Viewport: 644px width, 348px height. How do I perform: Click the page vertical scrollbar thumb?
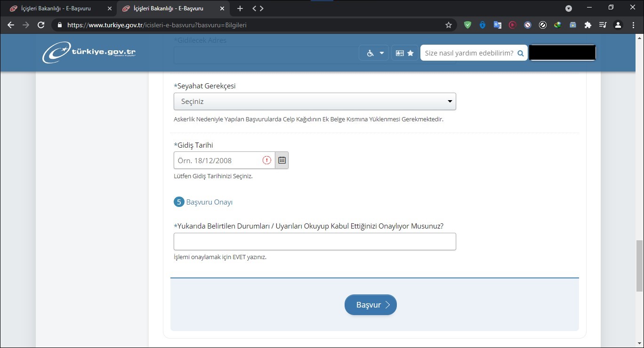coord(639,259)
